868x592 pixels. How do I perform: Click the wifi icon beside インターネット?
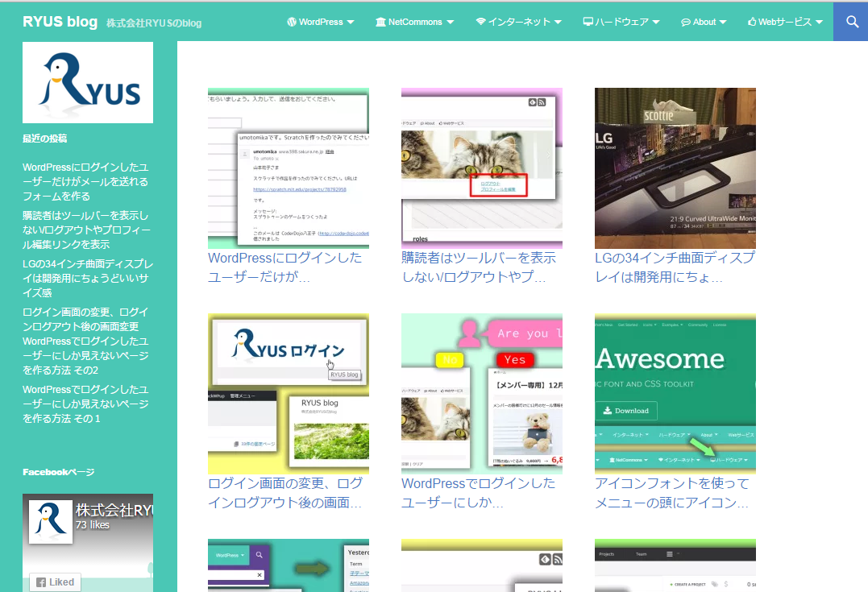click(x=480, y=22)
